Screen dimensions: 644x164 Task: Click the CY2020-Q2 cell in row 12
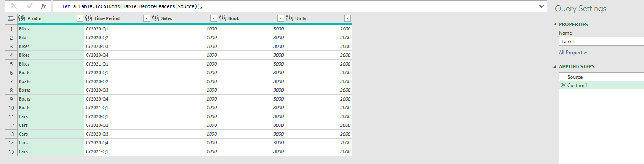[x=118, y=125]
